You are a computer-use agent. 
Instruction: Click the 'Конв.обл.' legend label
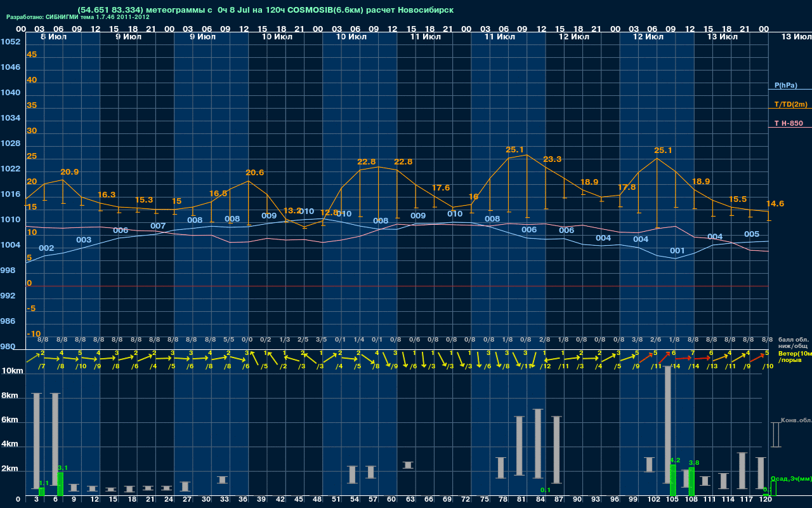tap(796, 420)
